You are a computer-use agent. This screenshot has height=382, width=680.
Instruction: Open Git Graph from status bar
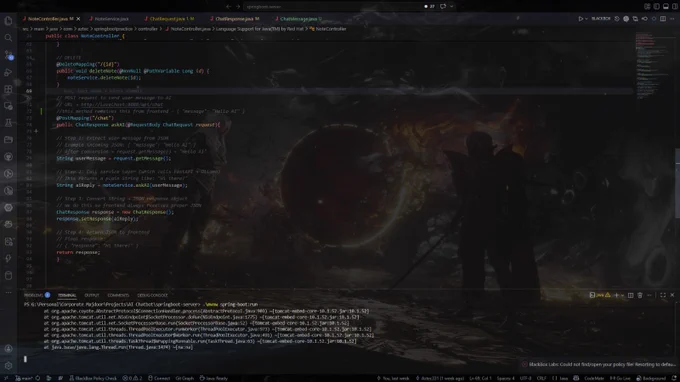pos(184,379)
